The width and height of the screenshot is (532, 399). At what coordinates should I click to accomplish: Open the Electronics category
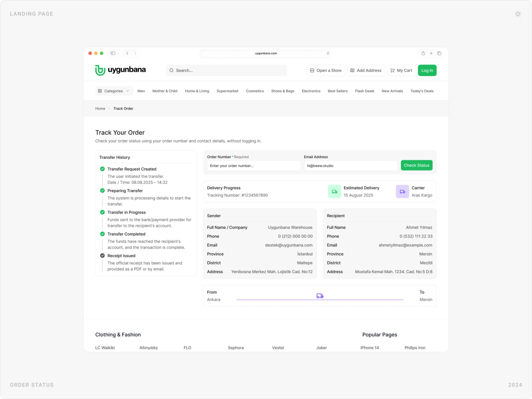pyautogui.click(x=311, y=91)
